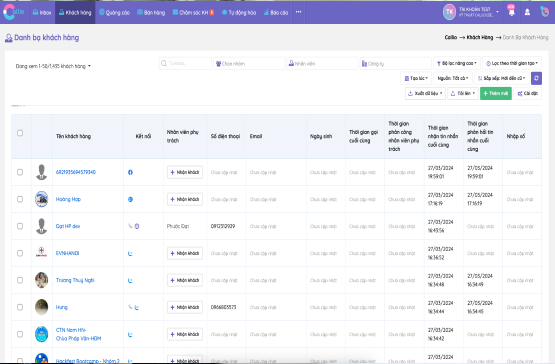Open the Tải lên dropdown
This screenshot has height=364, width=555.
[463, 93]
